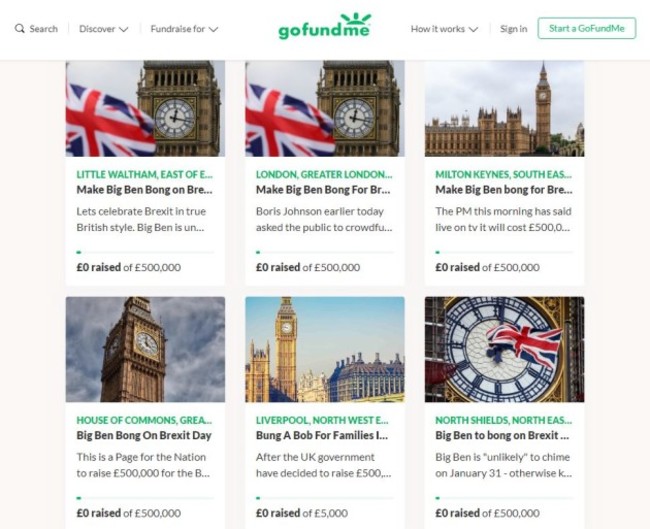Open the Little Waltham campaign thumbnail image
Image resolution: width=650 pixels, height=529 pixels.
(x=146, y=109)
